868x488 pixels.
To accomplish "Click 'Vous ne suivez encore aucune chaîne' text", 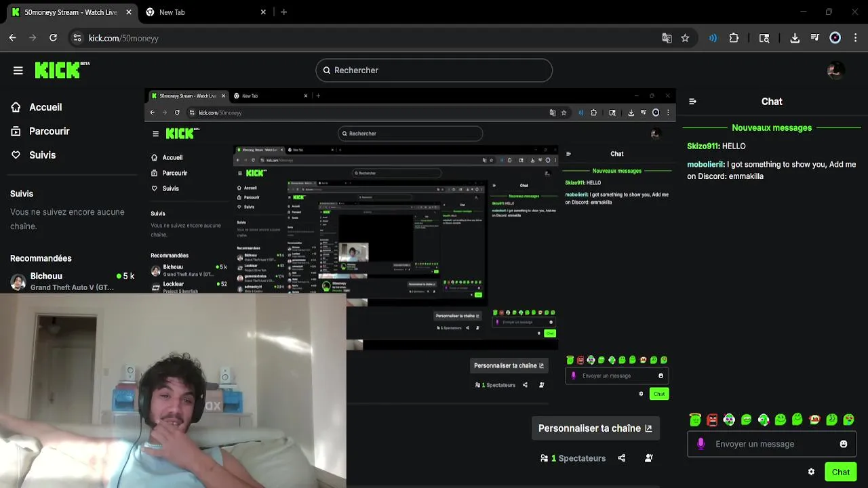I will tap(67, 219).
